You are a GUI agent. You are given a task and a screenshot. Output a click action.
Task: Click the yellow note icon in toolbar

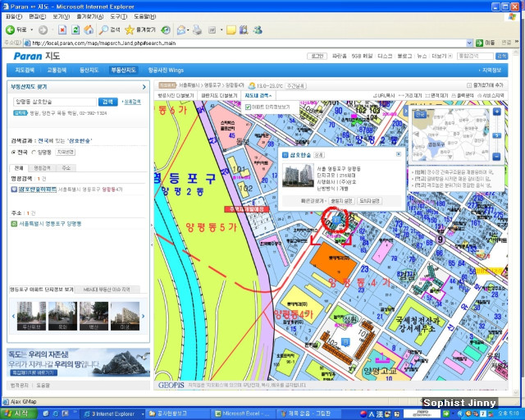click(231, 30)
